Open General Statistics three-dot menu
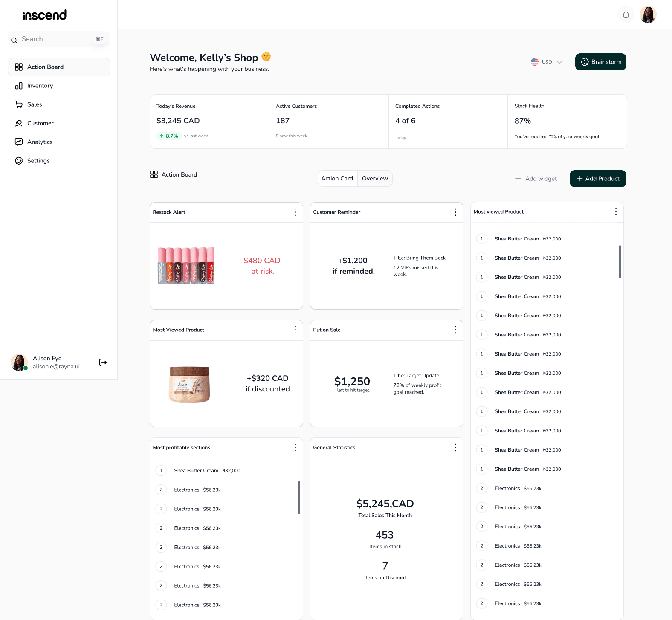Screen dimensions: 672x620 point(455,448)
